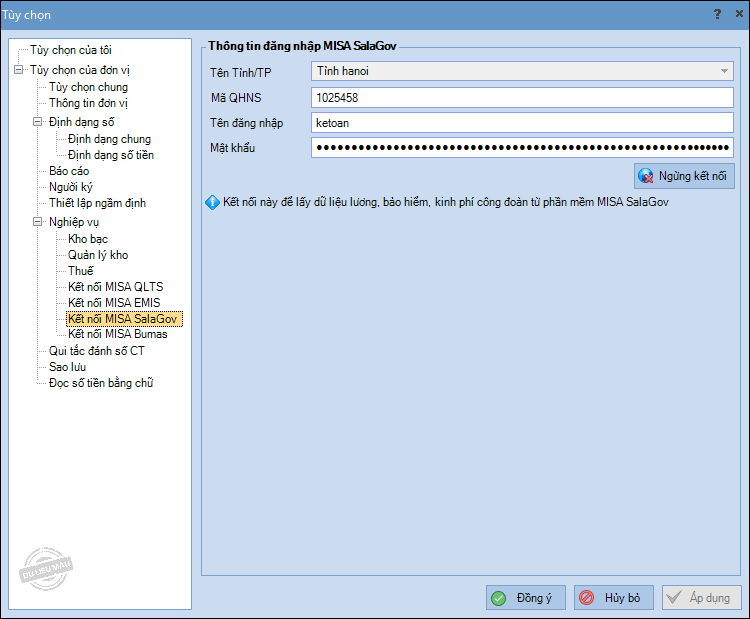Select the Nghiệp vụ label
The width and height of the screenshot is (750, 619).
coord(74,222)
